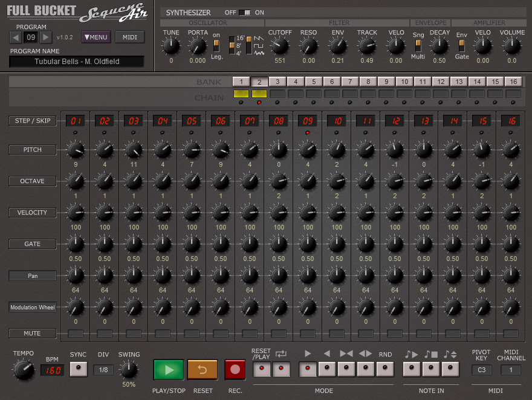
Task: Click step 09 number display
Action: 308,121
